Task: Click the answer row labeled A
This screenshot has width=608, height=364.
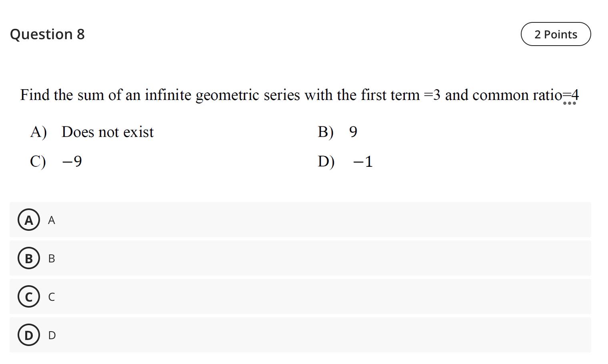Action: pyautogui.click(x=280, y=220)
